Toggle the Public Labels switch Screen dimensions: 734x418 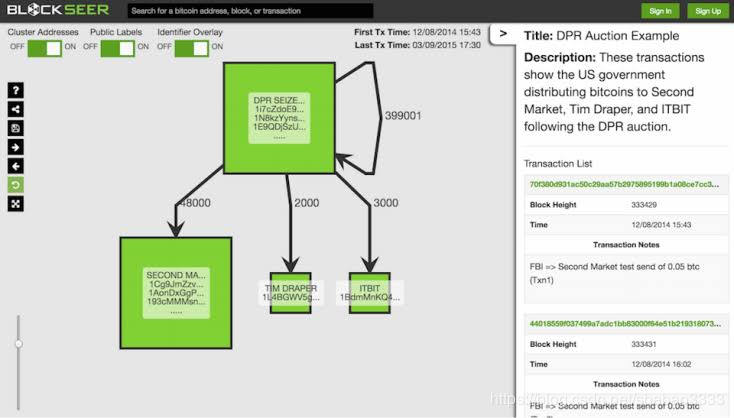(117, 48)
